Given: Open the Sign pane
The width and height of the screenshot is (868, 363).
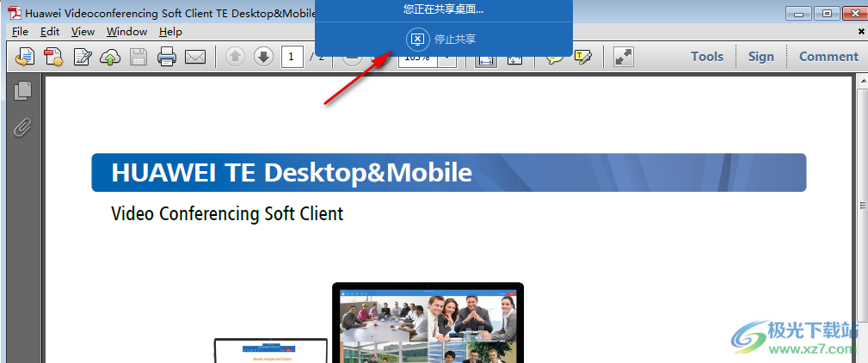Looking at the screenshot, I should pos(760,57).
